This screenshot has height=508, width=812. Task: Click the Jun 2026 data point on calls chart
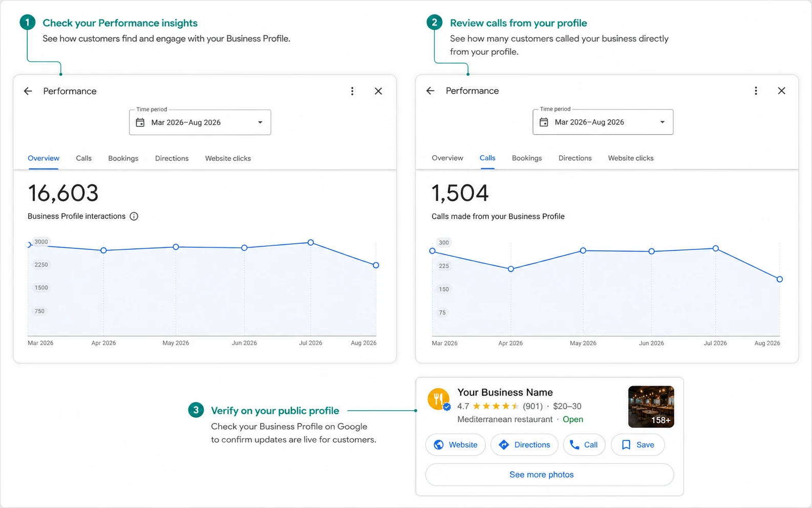pos(652,251)
